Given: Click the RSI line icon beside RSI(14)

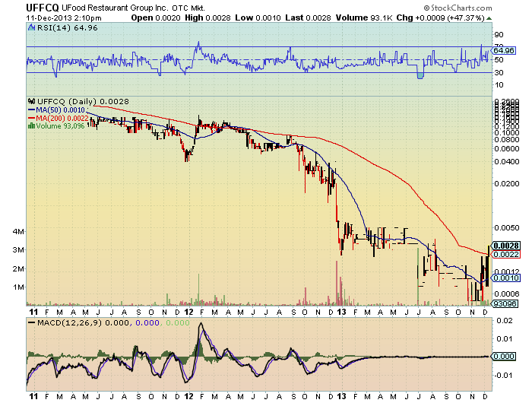Looking at the screenshot, I should (x=32, y=28).
